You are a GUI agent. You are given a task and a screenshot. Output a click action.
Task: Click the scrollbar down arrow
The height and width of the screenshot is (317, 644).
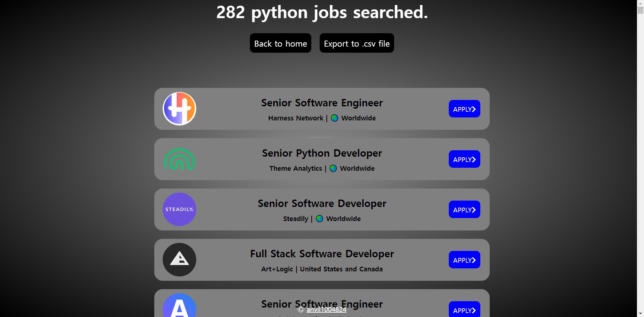(x=640, y=314)
